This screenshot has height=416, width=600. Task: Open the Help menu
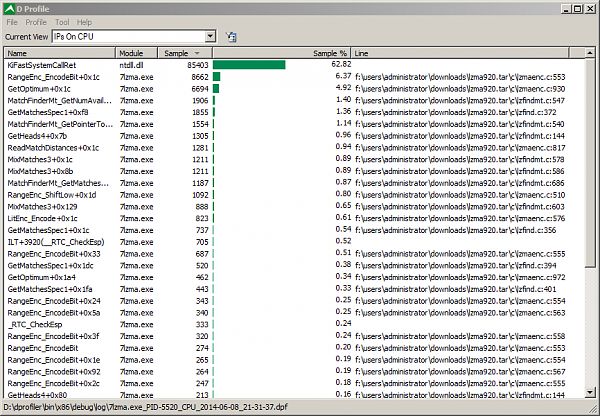pos(84,22)
